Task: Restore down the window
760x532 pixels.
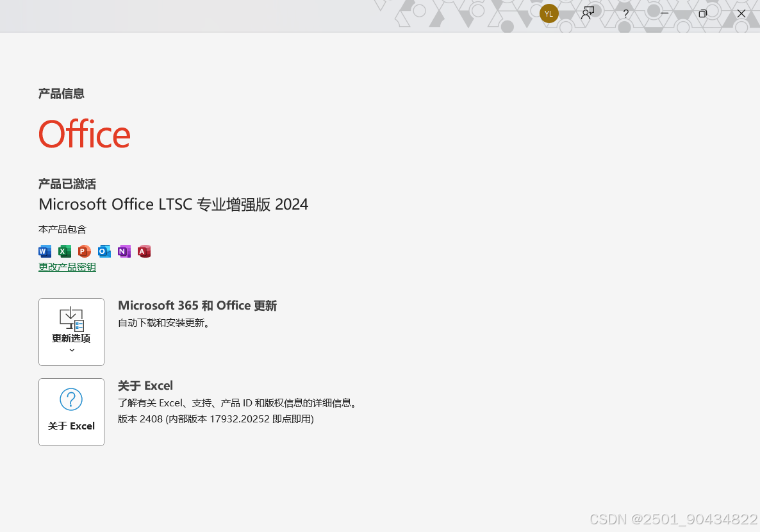Action: pos(703,13)
